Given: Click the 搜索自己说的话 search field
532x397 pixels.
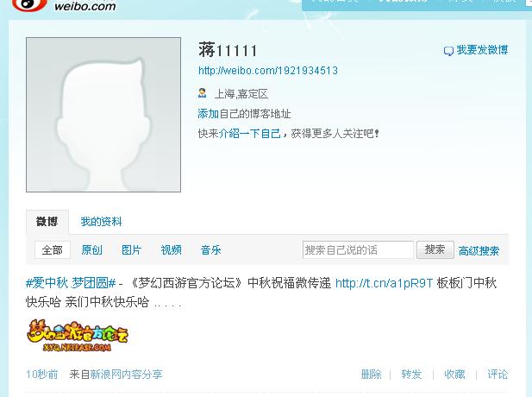Looking at the screenshot, I should point(358,250).
